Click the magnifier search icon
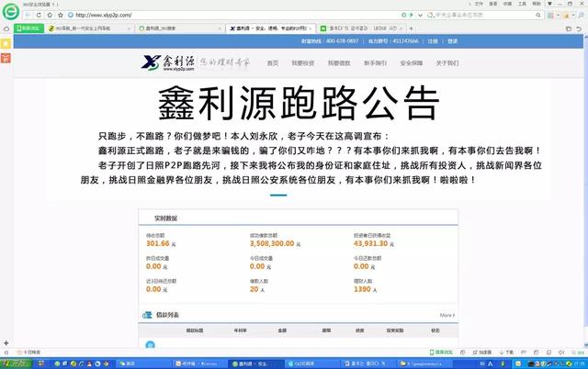 coord(538,15)
